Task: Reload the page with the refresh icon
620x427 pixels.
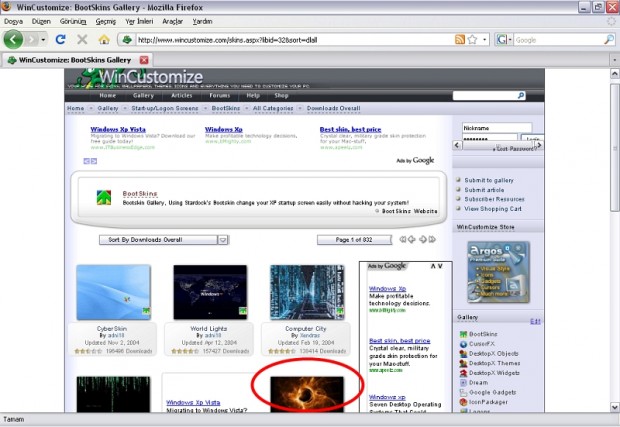Action: tap(60, 39)
